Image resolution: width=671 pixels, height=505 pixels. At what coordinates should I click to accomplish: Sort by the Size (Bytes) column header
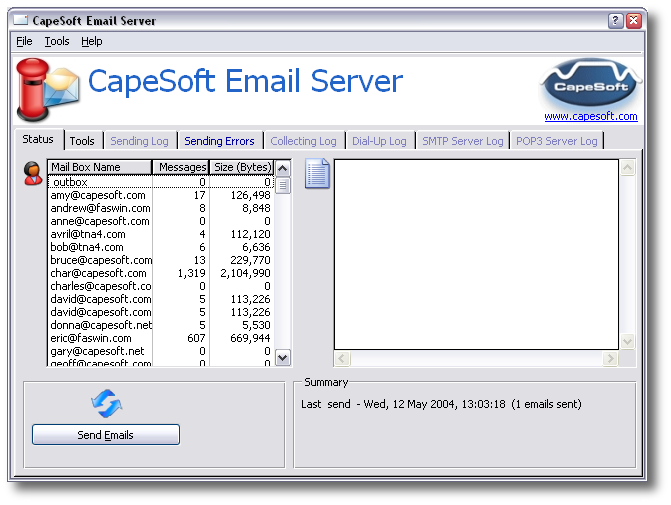(241, 167)
